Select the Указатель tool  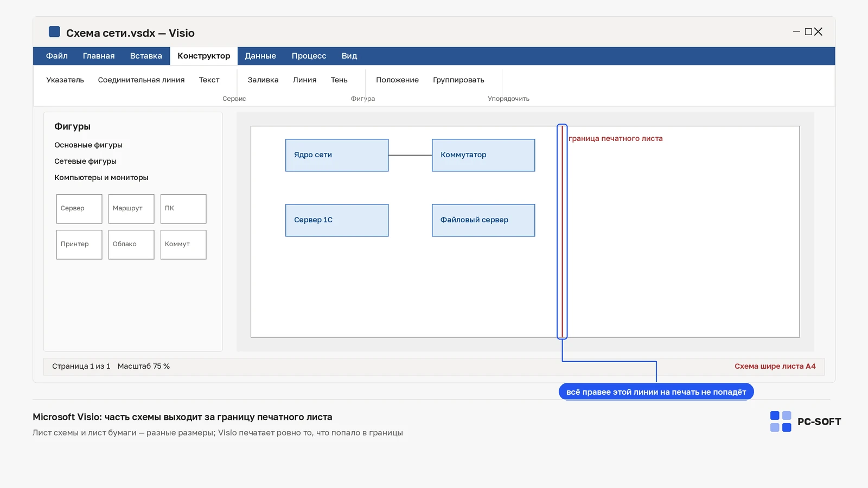(x=65, y=80)
